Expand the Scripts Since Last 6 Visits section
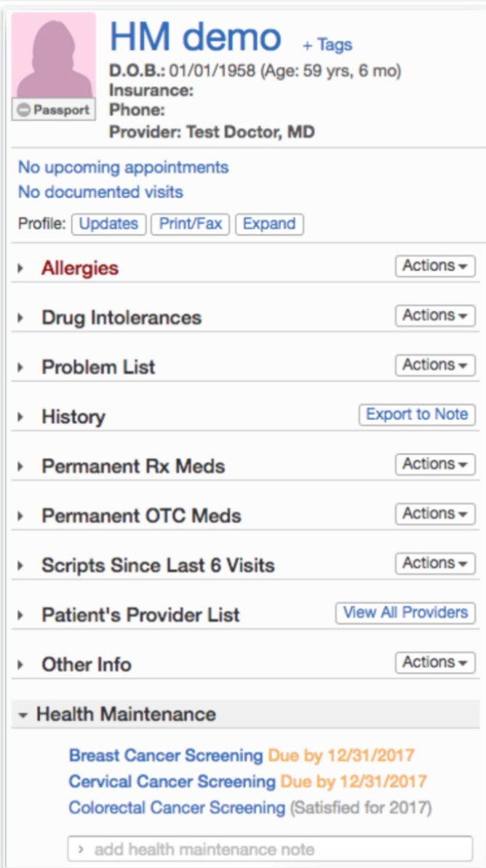The image size is (486, 868). [20, 563]
